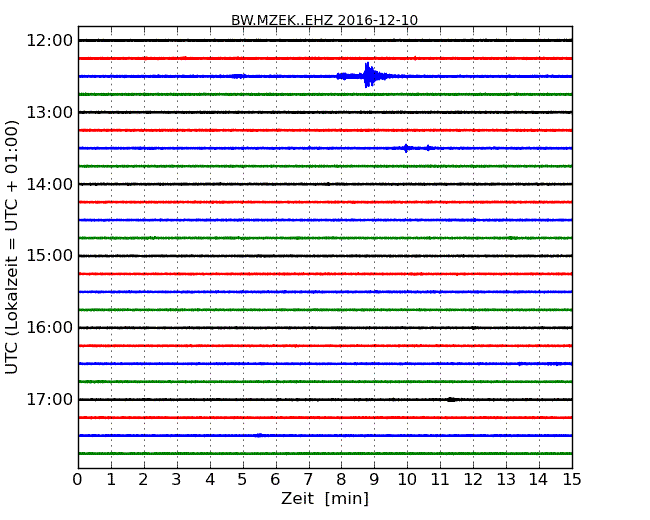Click the 12:00 label on the time axis
This screenshot has width=650, height=520.
(49, 40)
